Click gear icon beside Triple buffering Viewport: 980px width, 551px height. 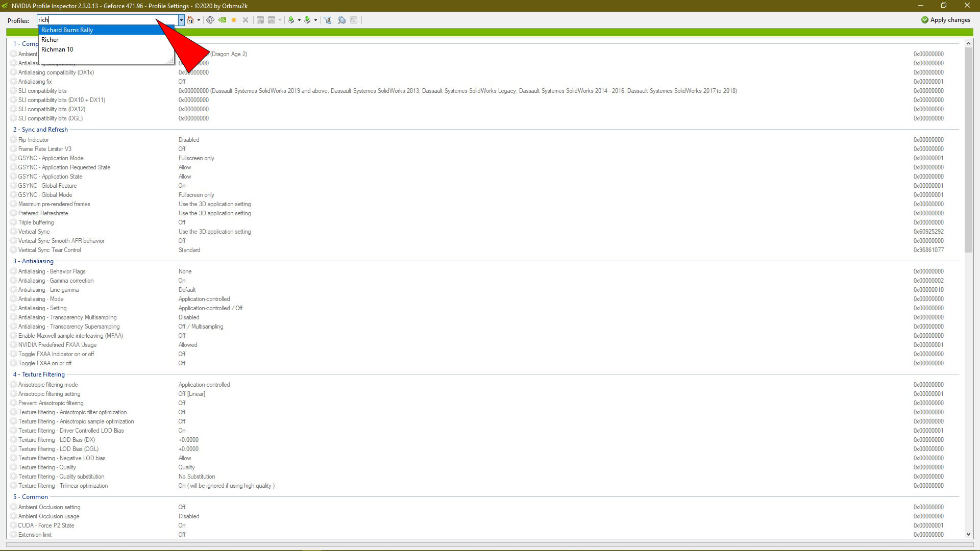14,222
